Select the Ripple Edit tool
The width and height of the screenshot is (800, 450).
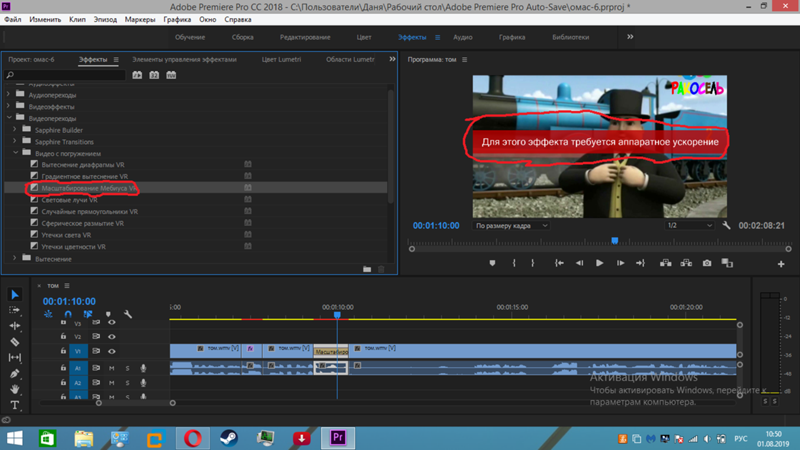[x=15, y=326]
